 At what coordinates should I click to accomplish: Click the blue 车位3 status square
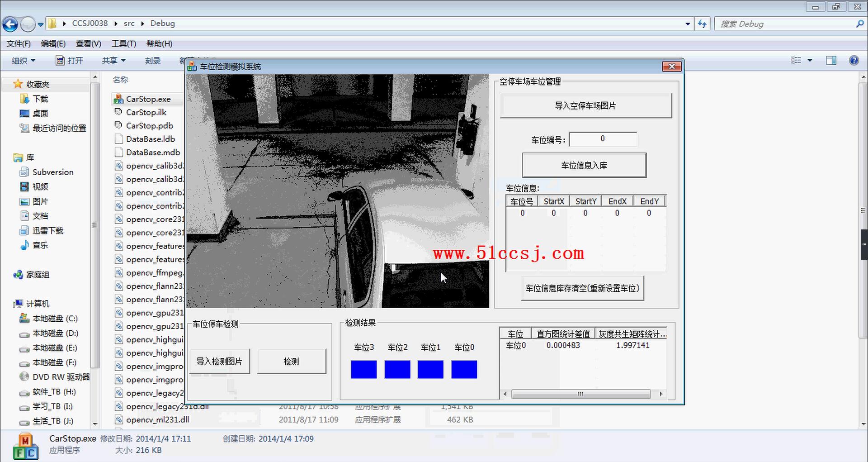click(x=363, y=369)
